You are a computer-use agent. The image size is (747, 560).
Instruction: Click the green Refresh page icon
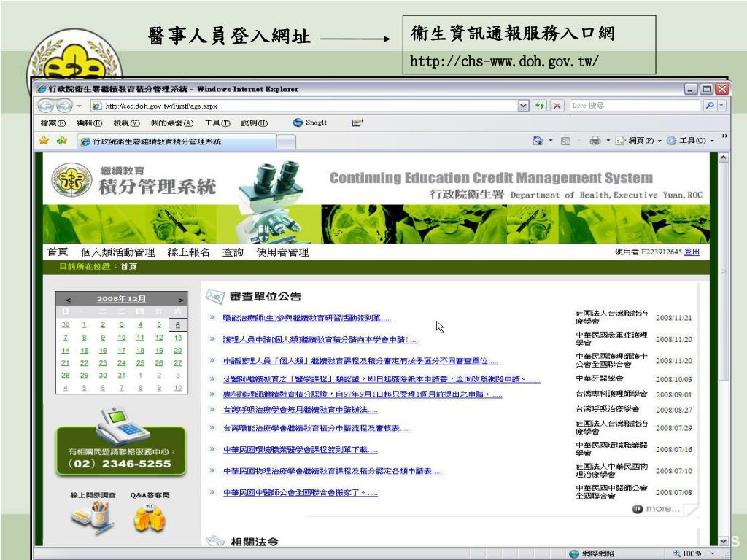pos(540,106)
